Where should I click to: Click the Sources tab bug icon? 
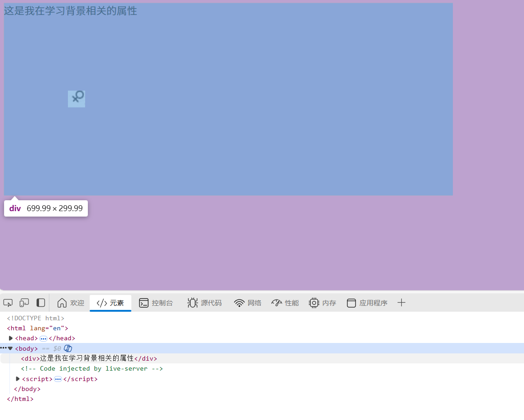pos(192,303)
